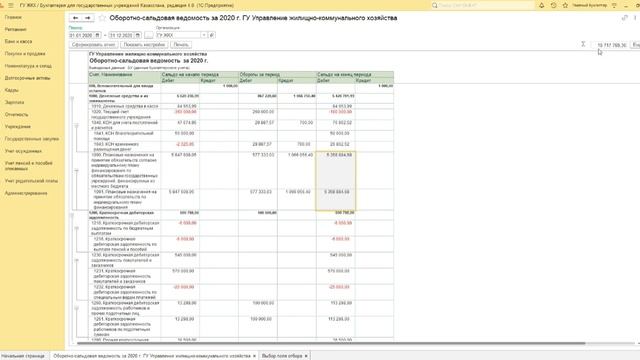The image size is (640, 360).
Task: Open the Учреждение section
Action: coord(18,127)
